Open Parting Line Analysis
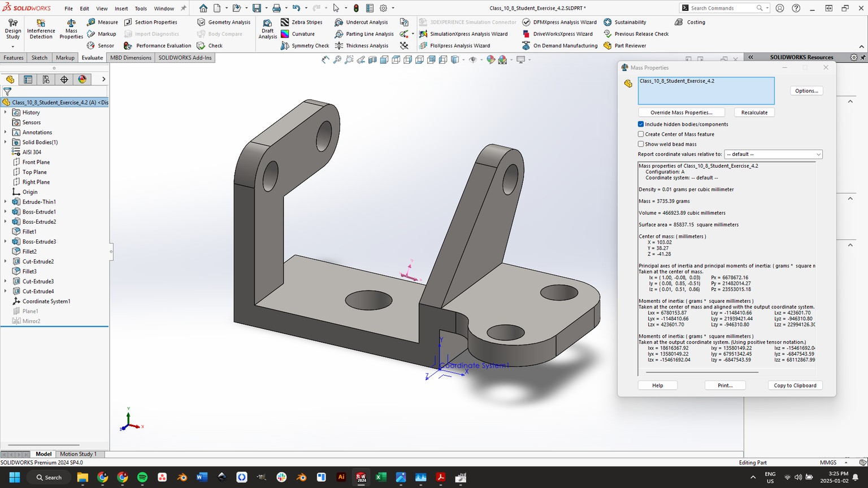The height and width of the screenshot is (488, 868). click(364, 34)
